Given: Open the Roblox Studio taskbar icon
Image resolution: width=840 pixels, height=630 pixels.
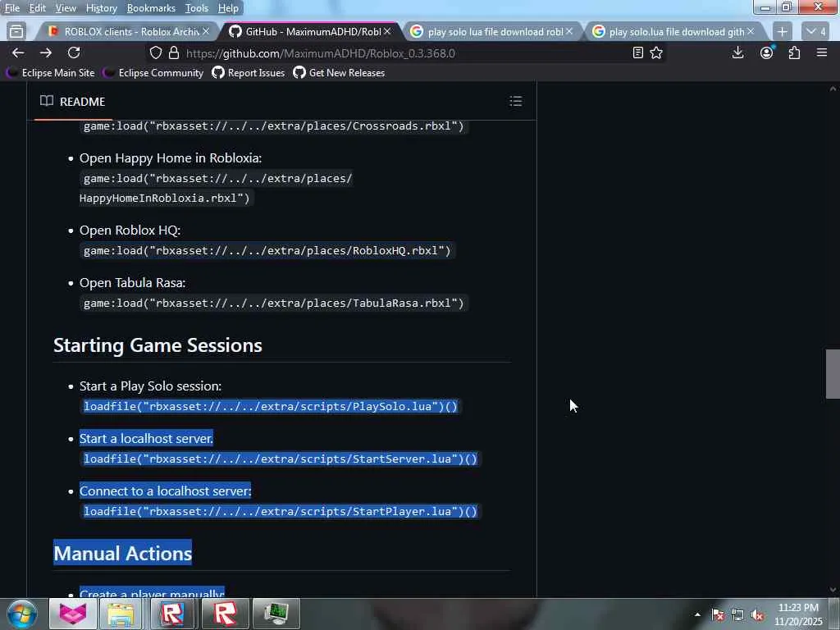Looking at the screenshot, I should 172,614.
